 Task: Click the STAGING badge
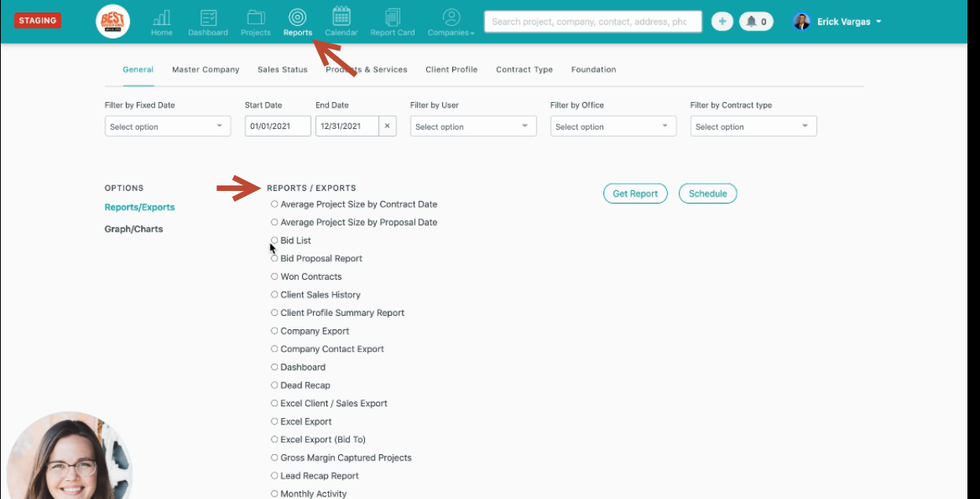tap(38, 20)
